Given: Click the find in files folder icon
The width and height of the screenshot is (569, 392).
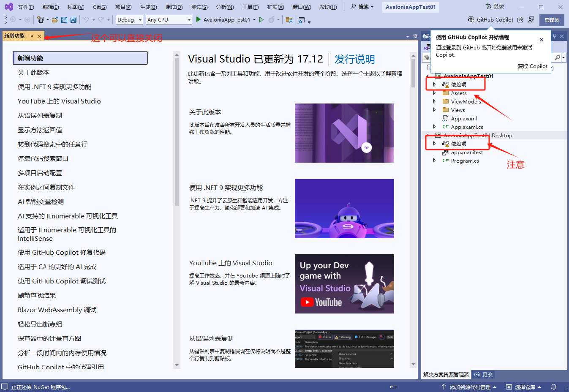Looking at the screenshot, I should 289,20.
